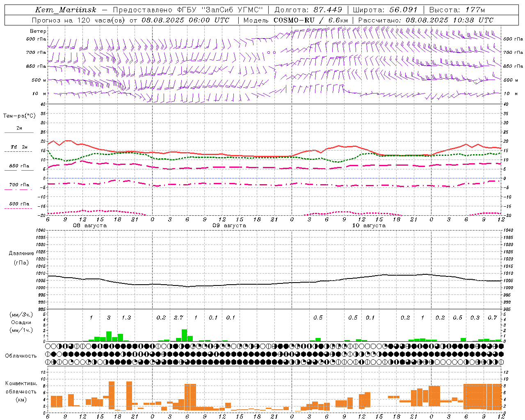Screen dimensions: 525x420
Task: Click the 'Прогноз на 120 часа(ов)' forecast text
Action: [x=79, y=20]
